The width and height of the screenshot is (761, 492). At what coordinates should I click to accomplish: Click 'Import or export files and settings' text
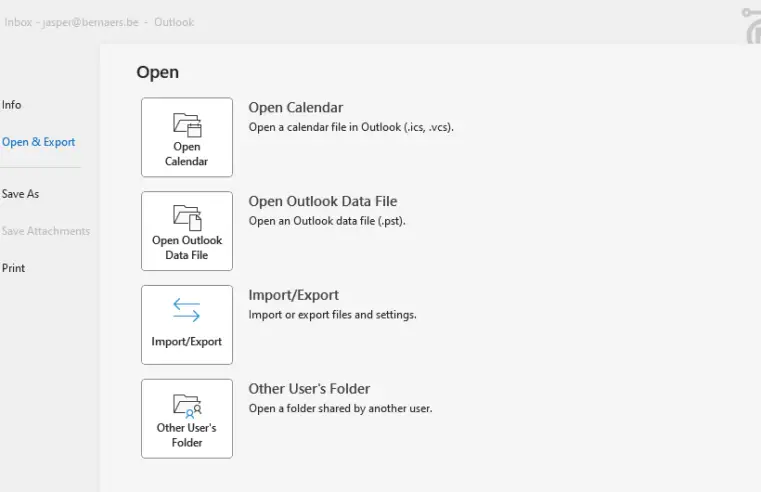(332, 315)
